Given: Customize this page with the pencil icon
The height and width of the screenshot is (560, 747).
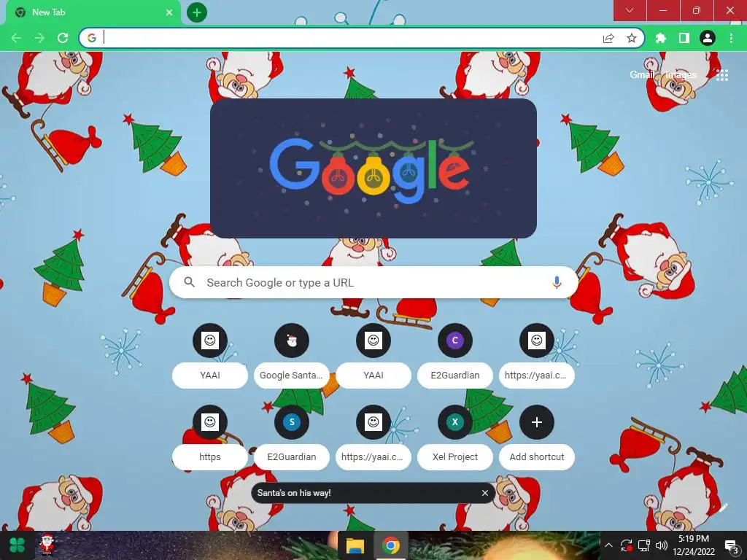Looking at the screenshot, I should pyautogui.click(x=723, y=508).
